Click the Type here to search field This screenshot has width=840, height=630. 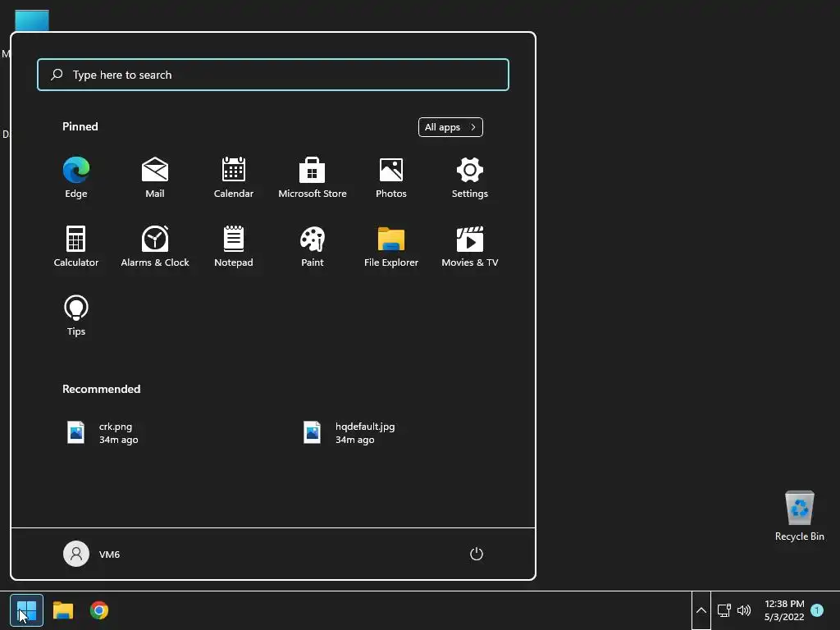coord(273,75)
